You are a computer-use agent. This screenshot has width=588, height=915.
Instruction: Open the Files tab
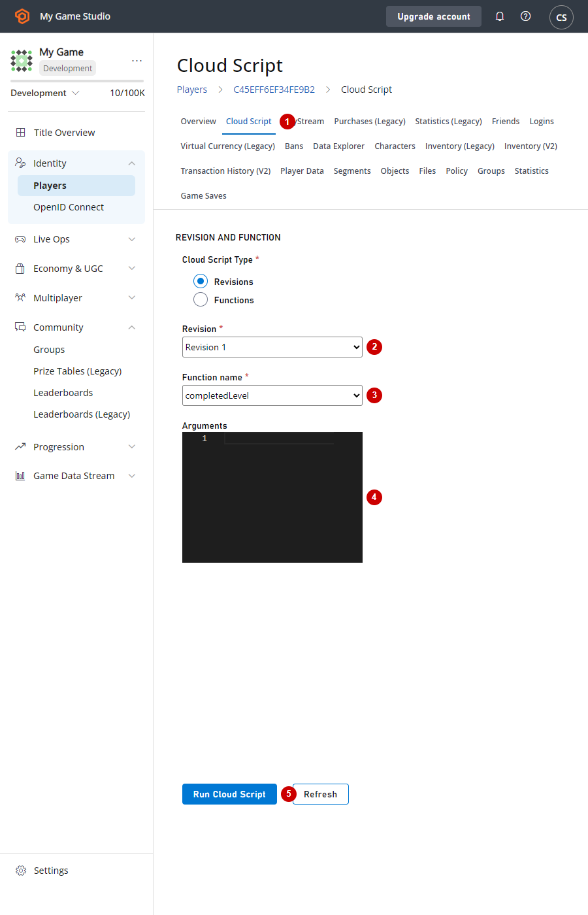coord(428,171)
